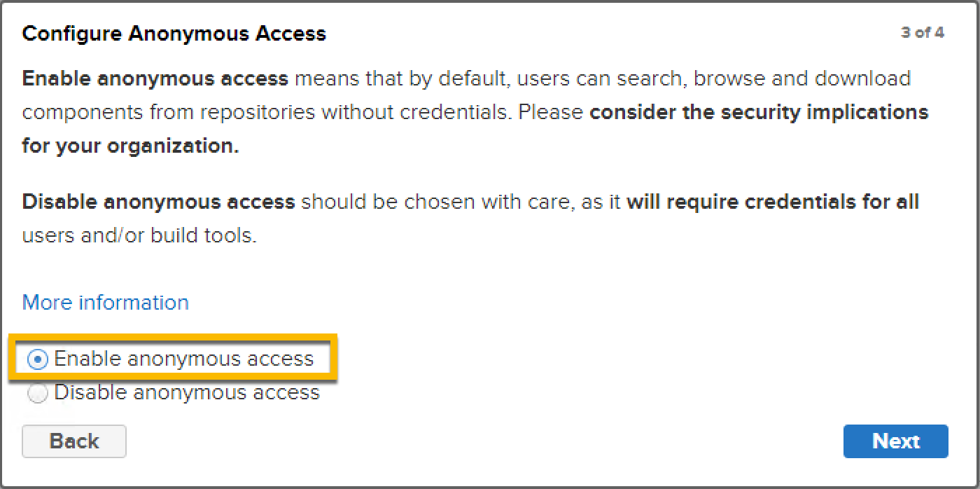The height and width of the screenshot is (489, 980).
Task: Go to the next wizard step
Action: click(x=896, y=441)
